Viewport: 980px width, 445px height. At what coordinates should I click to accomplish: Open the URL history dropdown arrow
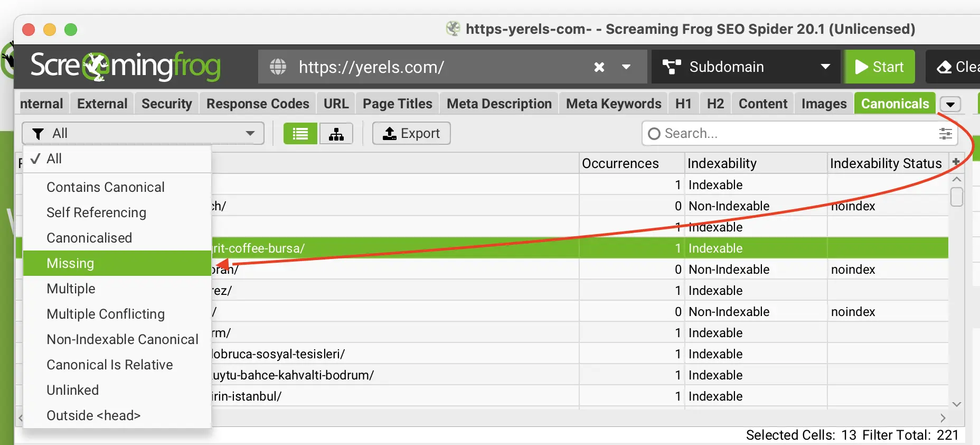[626, 67]
